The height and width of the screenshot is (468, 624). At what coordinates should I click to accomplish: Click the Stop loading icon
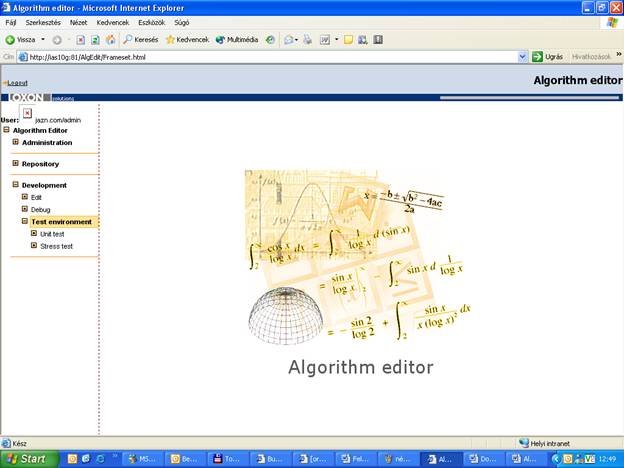(81, 40)
